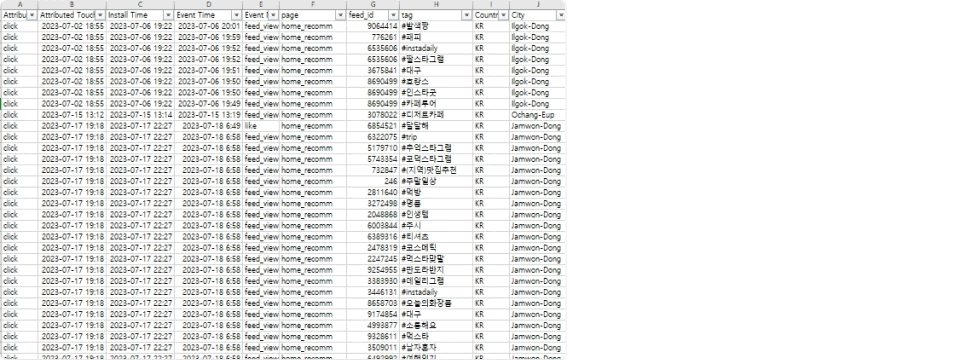Viewport: 980px width, 360px height.
Task: Select feed_id cell 3675841
Action: point(373,70)
